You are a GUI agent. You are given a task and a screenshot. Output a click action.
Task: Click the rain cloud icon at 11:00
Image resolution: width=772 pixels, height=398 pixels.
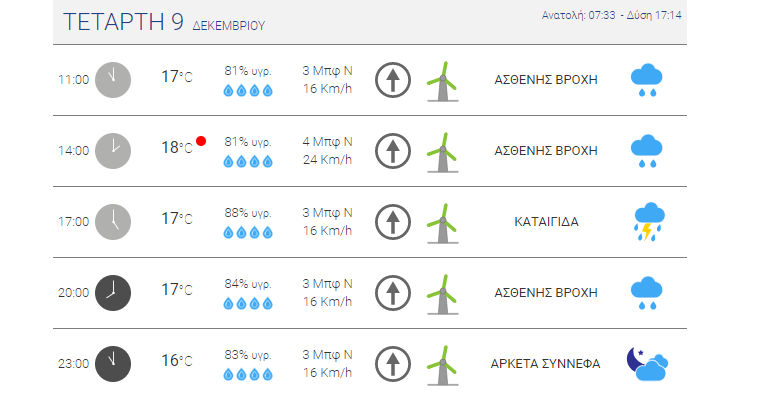pyautogui.click(x=646, y=80)
